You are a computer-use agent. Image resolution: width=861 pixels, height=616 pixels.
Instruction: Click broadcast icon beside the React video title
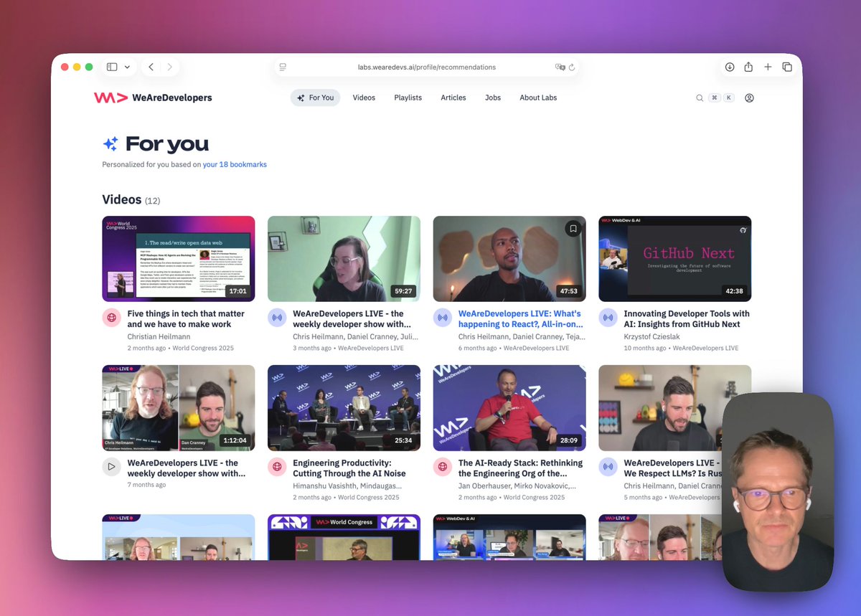(x=443, y=318)
